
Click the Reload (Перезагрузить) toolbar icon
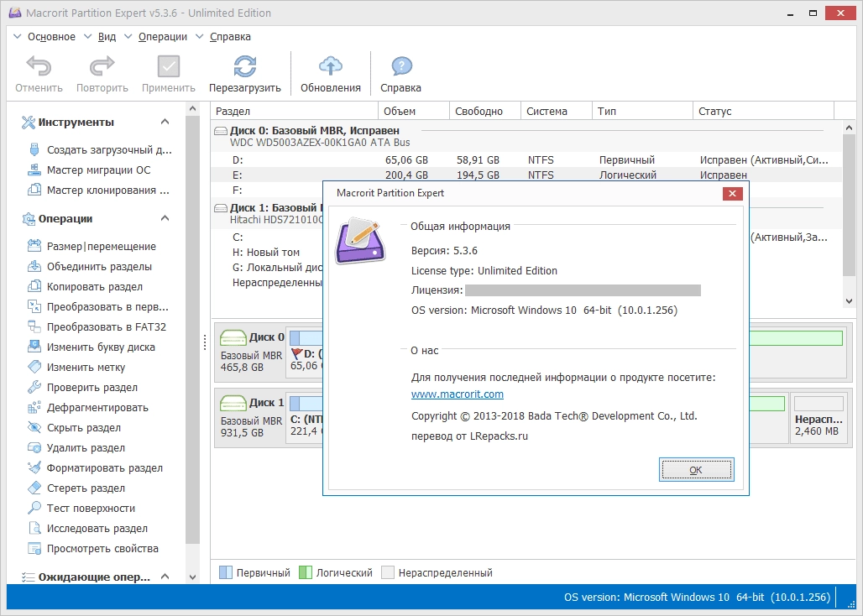coord(244,66)
